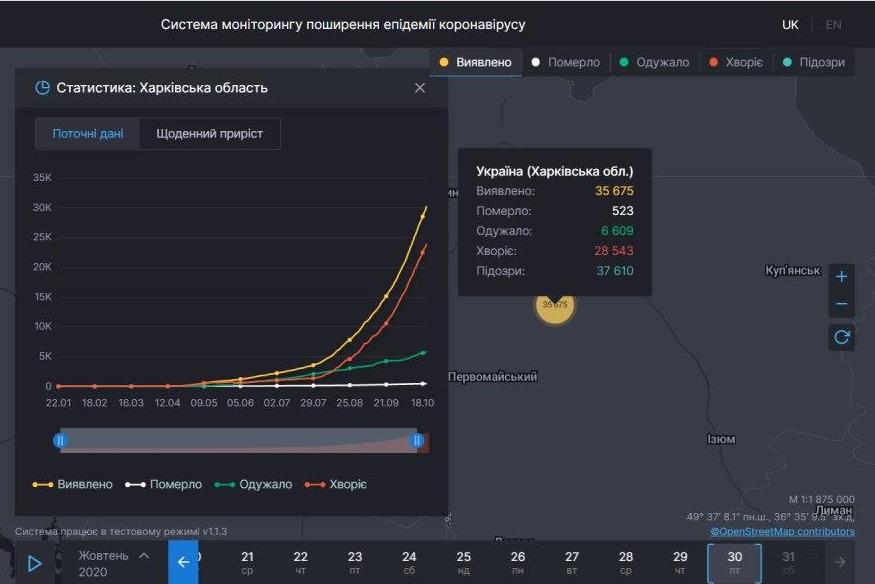Select date 24 сб in the timeline
The width and height of the screenshot is (875, 584).
pyautogui.click(x=409, y=562)
